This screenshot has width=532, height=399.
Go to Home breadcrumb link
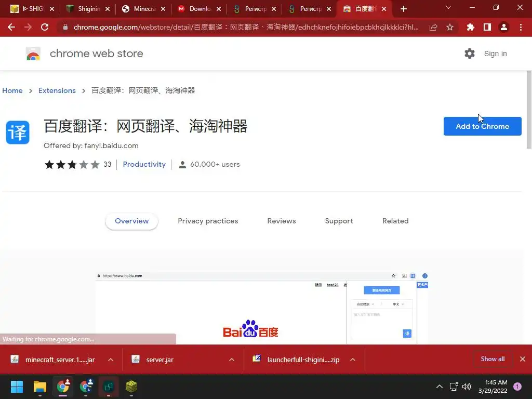[12, 90]
